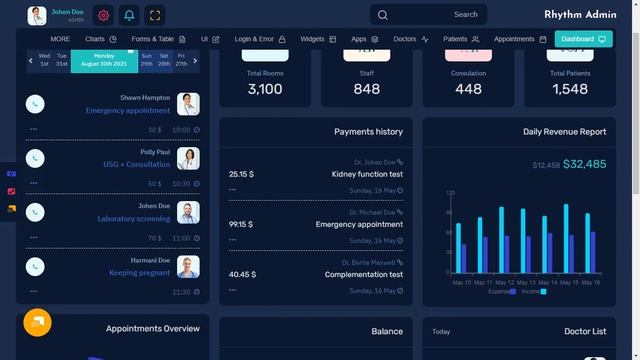The height and width of the screenshot is (360, 640).
Task: Click Shawn Hampton's photo
Action: [x=188, y=104]
